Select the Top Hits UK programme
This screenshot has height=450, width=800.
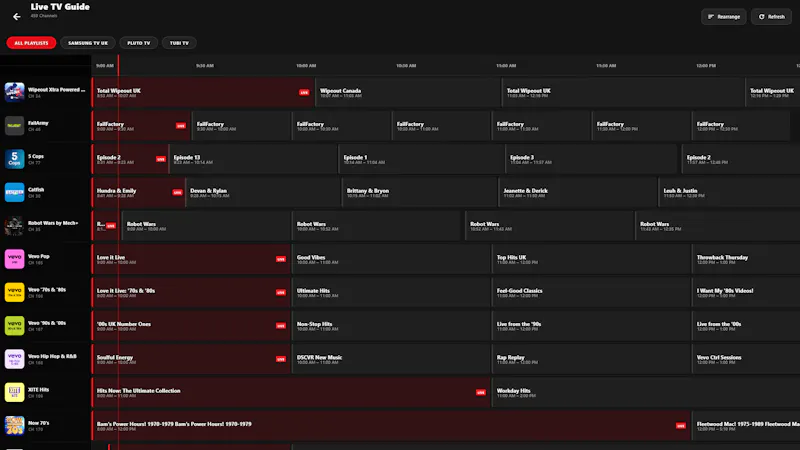click(591, 259)
